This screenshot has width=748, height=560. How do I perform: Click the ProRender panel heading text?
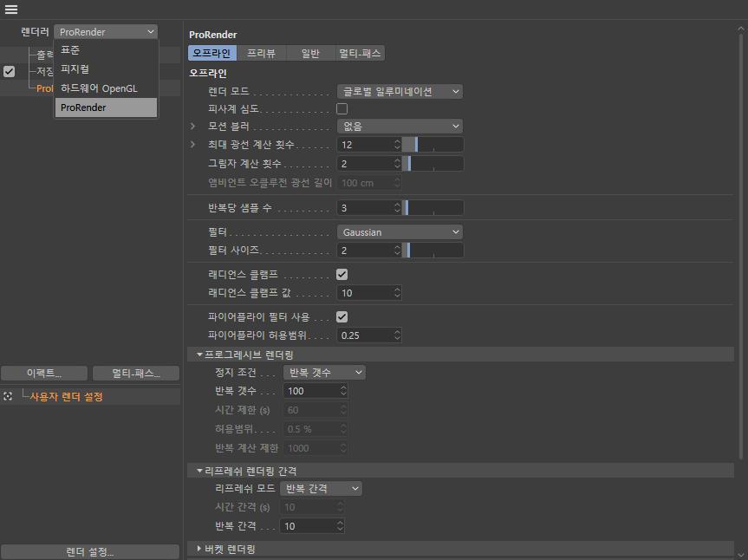click(212, 35)
